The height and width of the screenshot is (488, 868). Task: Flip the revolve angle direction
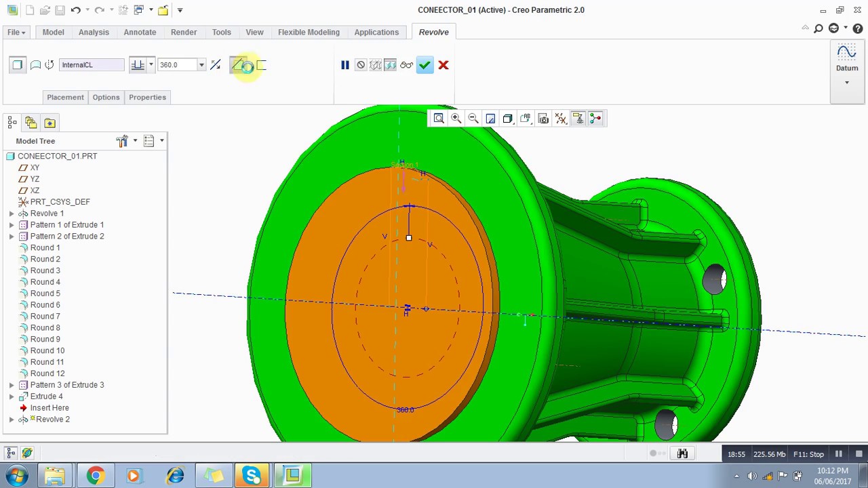[x=216, y=65]
